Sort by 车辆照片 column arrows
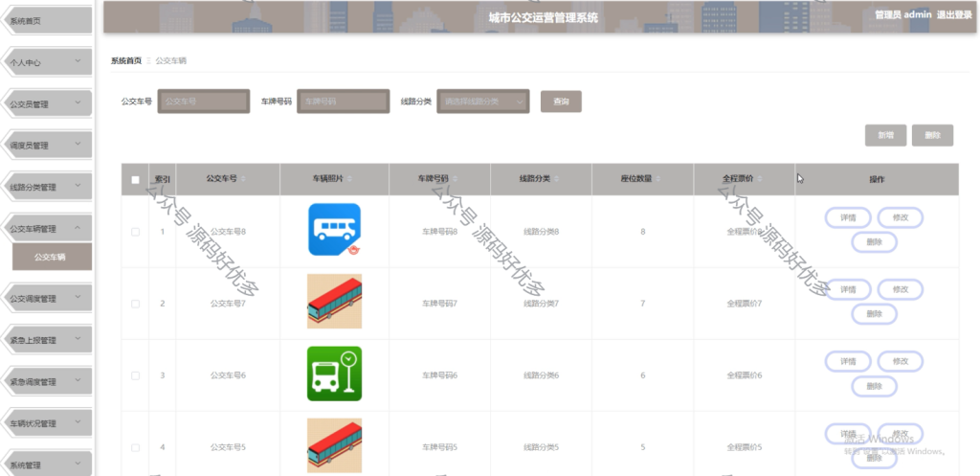Image resolution: width=980 pixels, height=476 pixels. click(x=349, y=179)
